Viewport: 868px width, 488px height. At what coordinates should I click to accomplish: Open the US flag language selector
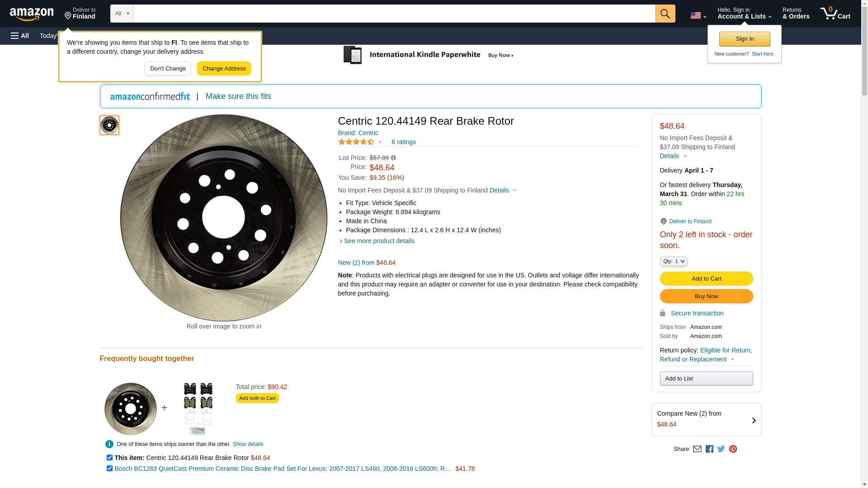tap(698, 15)
